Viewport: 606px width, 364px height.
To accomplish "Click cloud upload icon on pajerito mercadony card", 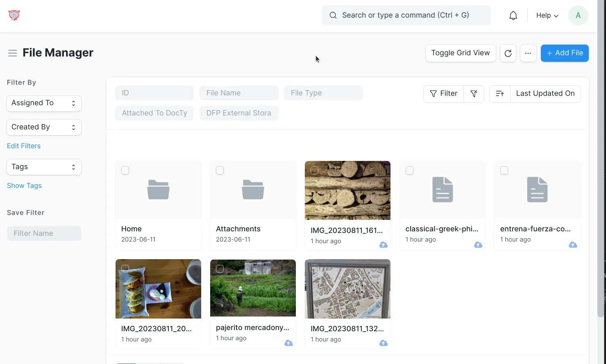I will pos(289,343).
